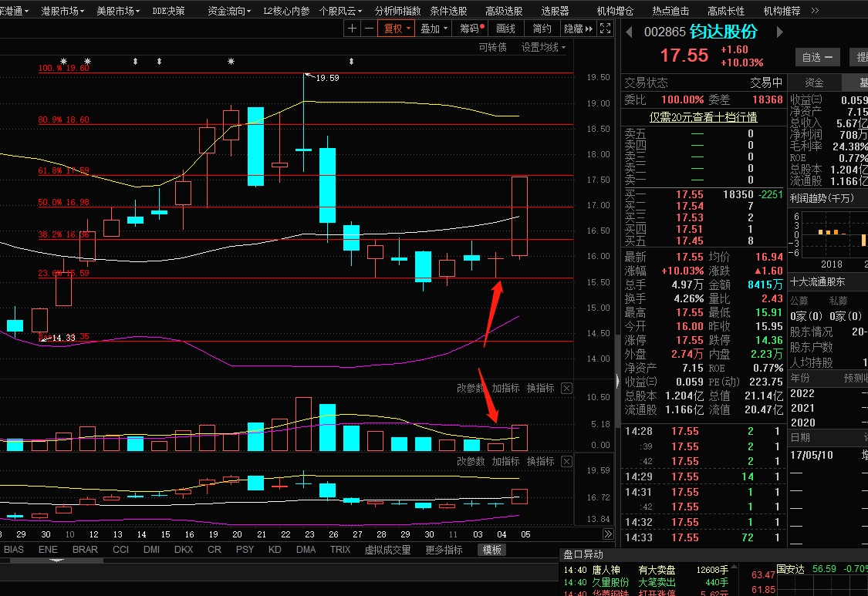Switch to the DKX indicator tab
The width and height of the screenshot is (868, 596).
(183, 550)
